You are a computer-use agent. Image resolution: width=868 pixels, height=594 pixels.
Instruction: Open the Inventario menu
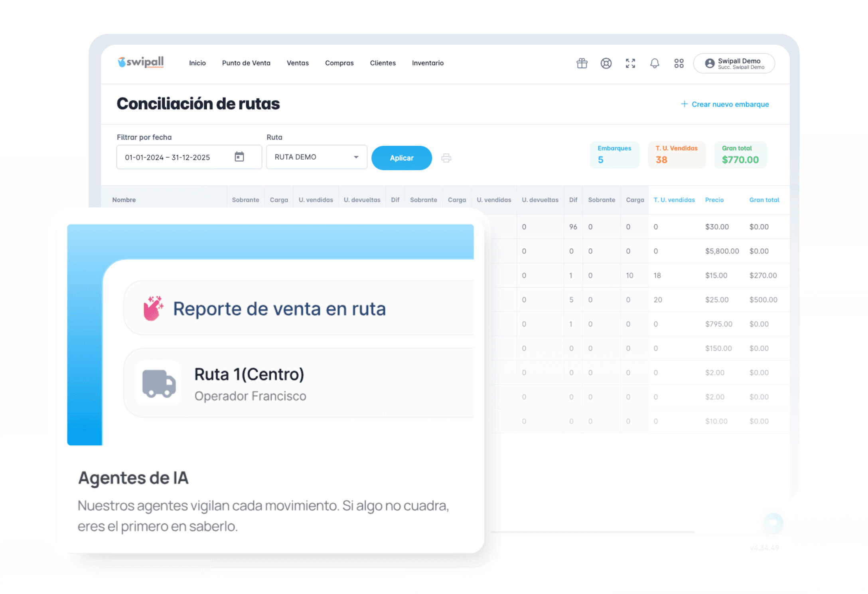pos(428,63)
